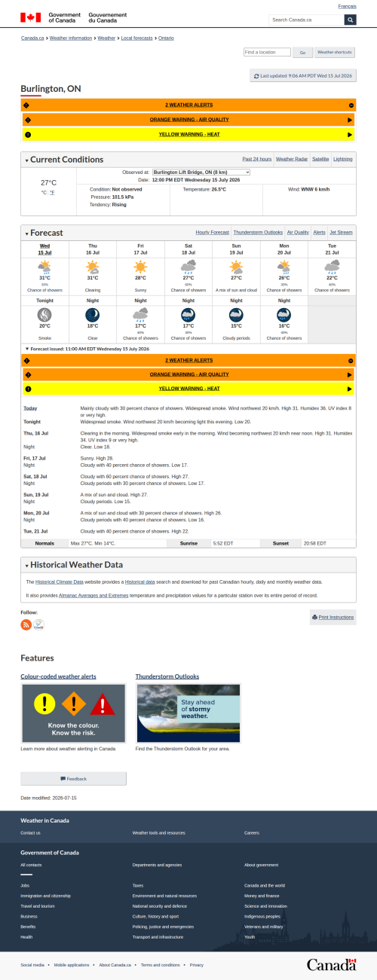Viewport: 377px width, 980px height.
Task: Click Thursday 16 Jul clearing weather icon
Action: click(92, 266)
